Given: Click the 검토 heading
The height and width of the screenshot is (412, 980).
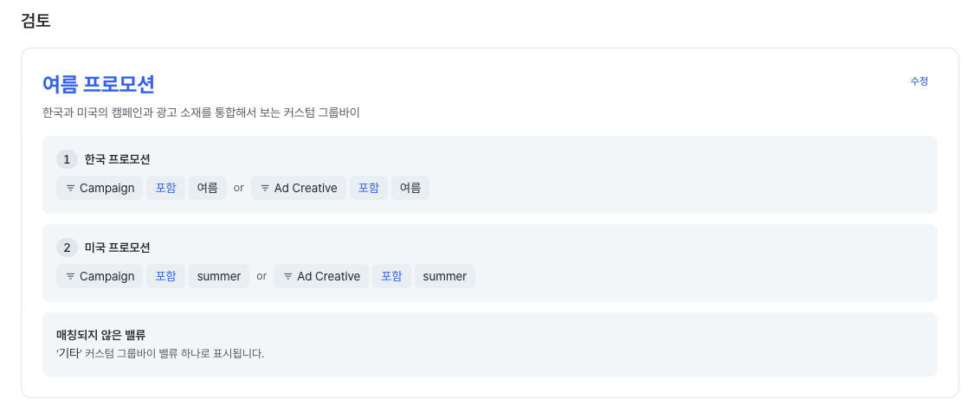Looking at the screenshot, I should tap(35, 21).
